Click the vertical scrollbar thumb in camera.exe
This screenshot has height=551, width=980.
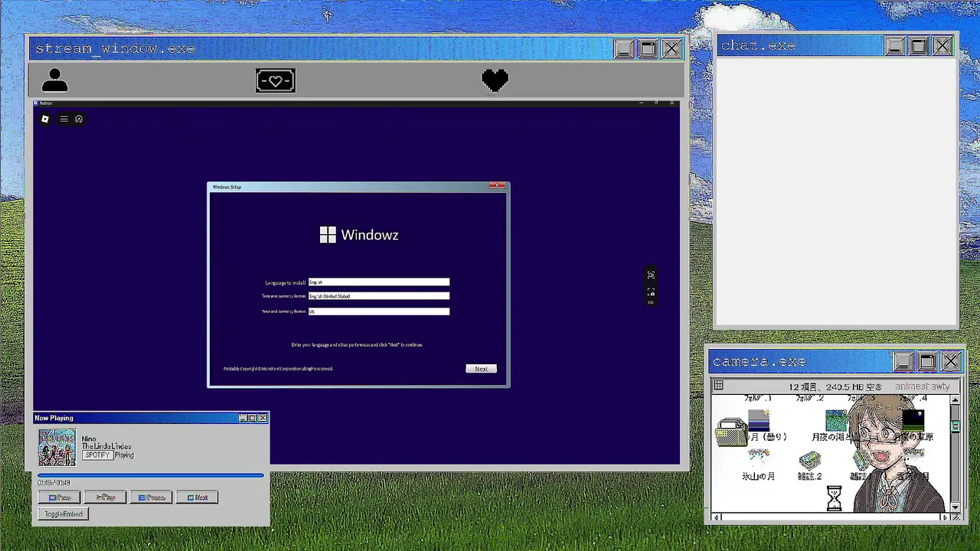click(x=955, y=425)
